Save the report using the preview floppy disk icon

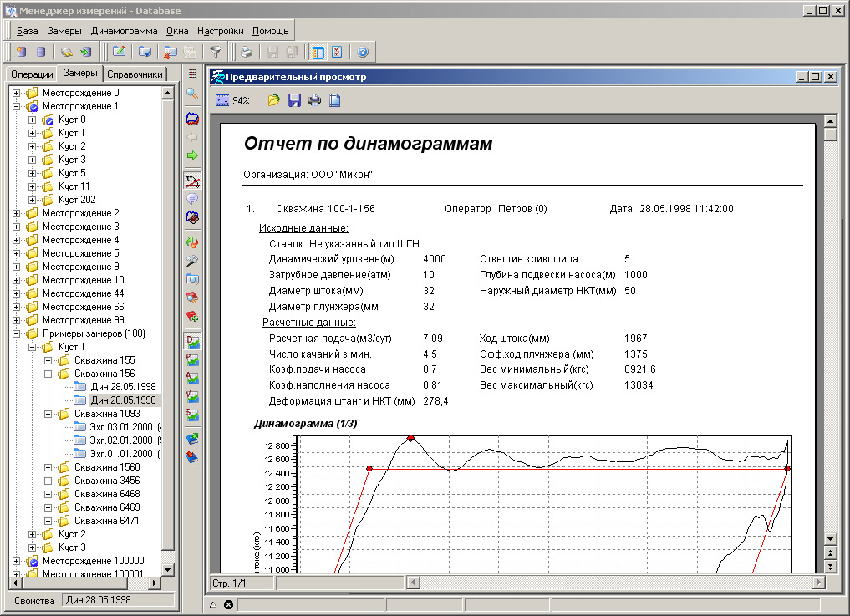294,100
